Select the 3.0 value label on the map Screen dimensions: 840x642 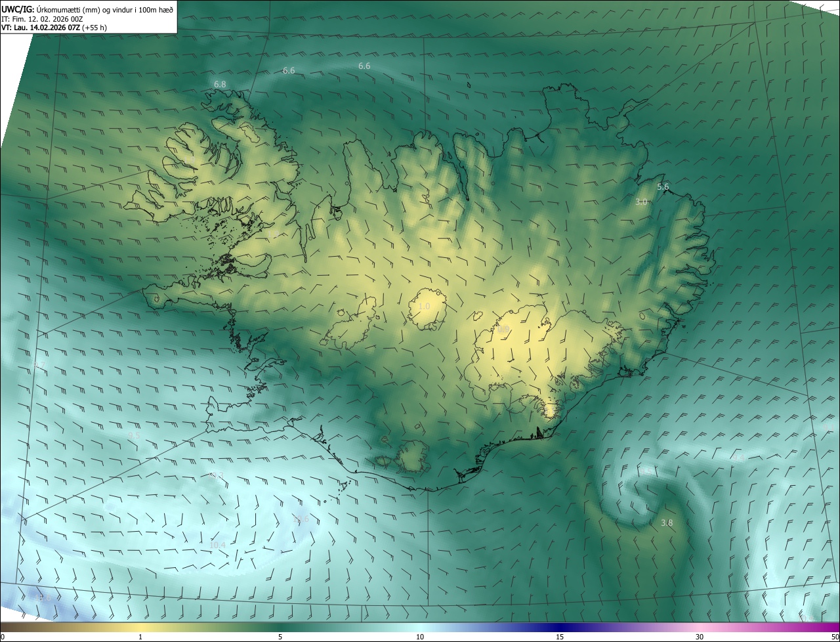[x=641, y=202]
